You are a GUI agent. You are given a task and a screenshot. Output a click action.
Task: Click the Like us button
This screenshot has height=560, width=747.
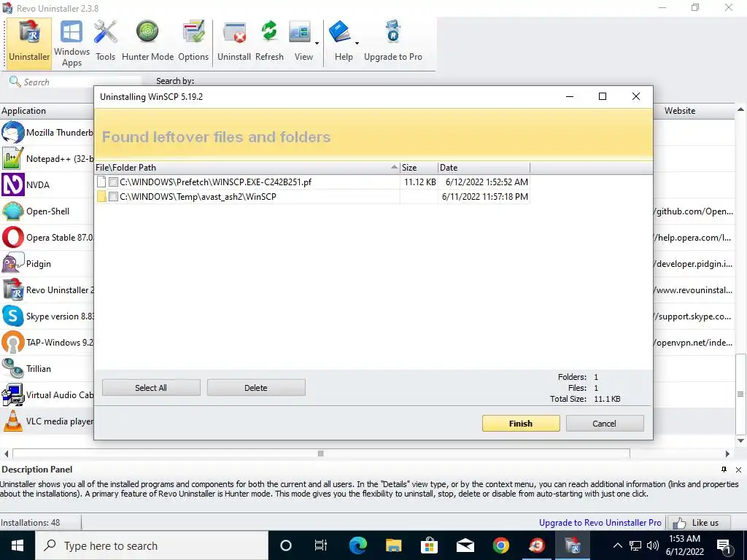(x=698, y=522)
